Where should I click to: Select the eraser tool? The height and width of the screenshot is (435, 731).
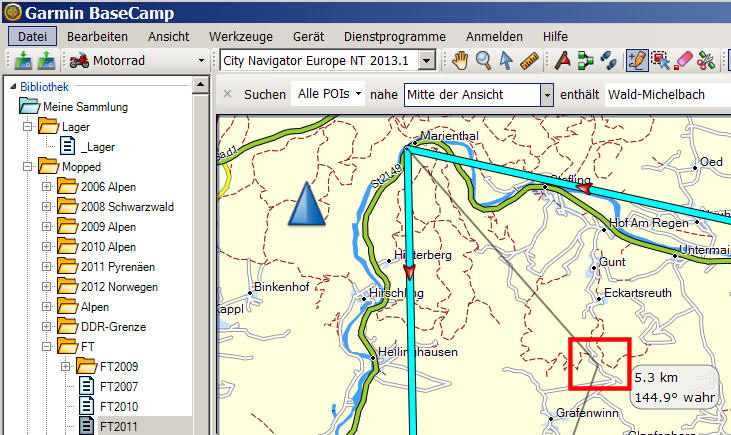click(x=684, y=61)
